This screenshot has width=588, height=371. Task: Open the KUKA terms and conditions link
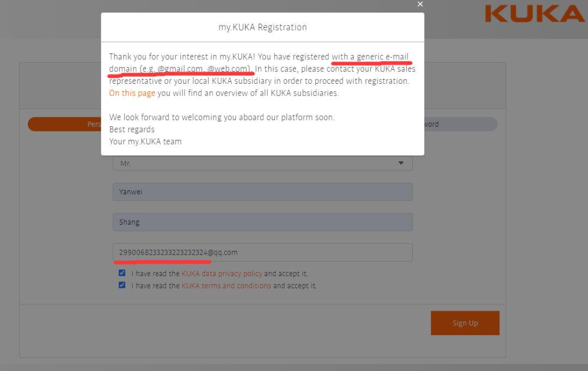click(226, 286)
